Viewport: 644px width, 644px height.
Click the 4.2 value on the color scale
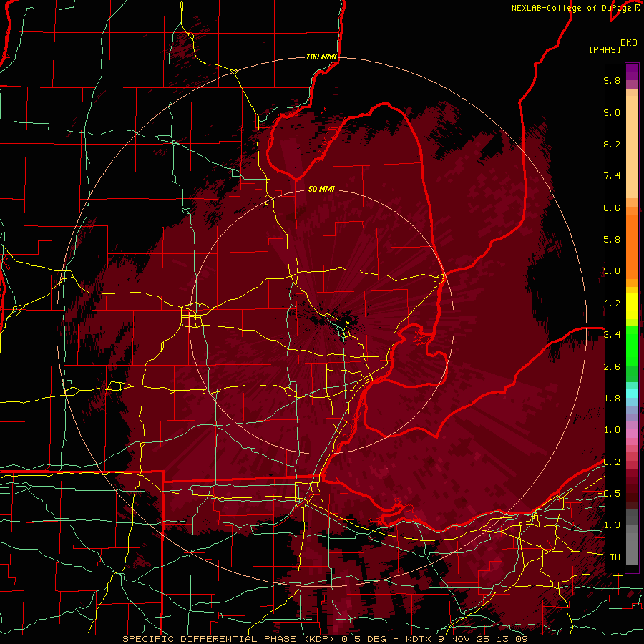[612, 303]
